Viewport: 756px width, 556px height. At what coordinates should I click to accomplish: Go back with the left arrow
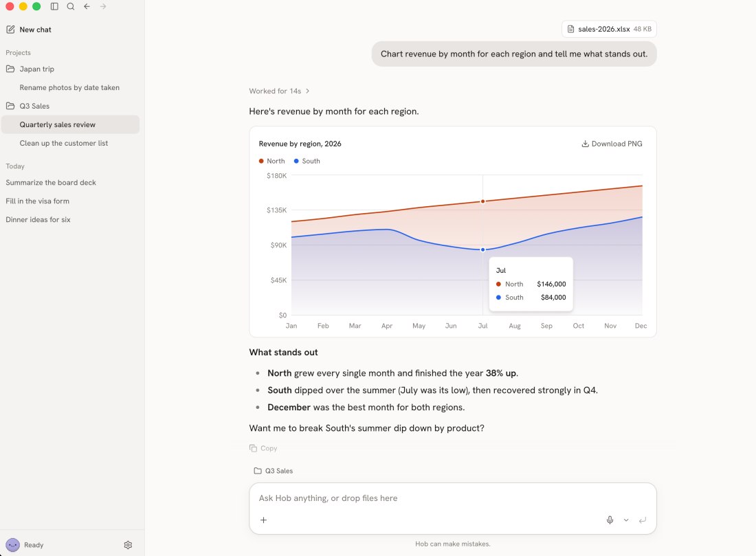click(x=87, y=6)
